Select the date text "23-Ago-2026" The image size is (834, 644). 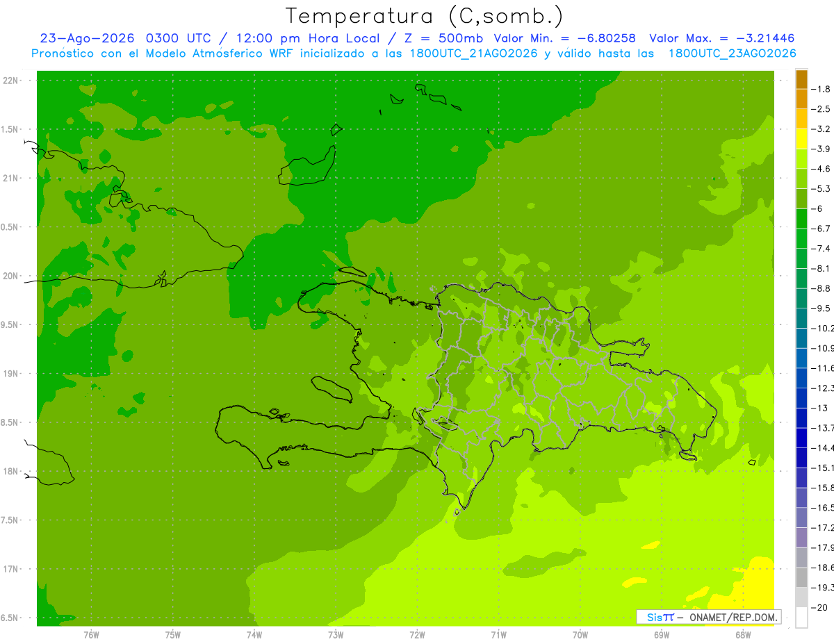[86, 38]
